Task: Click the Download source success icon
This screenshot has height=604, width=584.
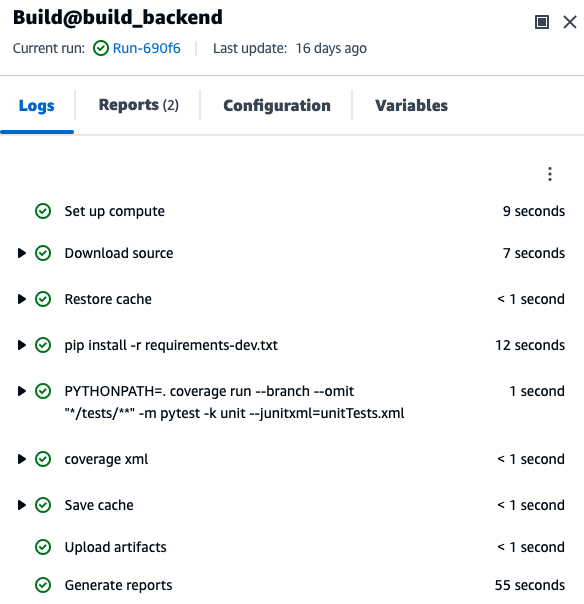Action: (43, 253)
